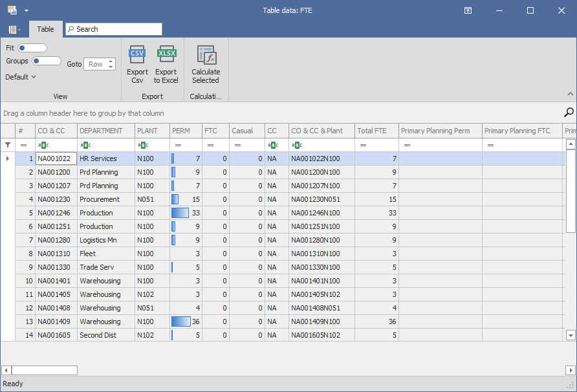Click the Export Csv icon
This screenshot has width=577, height=392.
[x=137, y=56]
